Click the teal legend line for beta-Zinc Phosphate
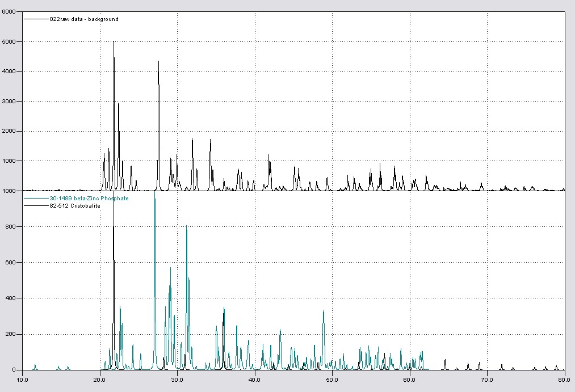The image size is (575, 392). click(36, 198)
